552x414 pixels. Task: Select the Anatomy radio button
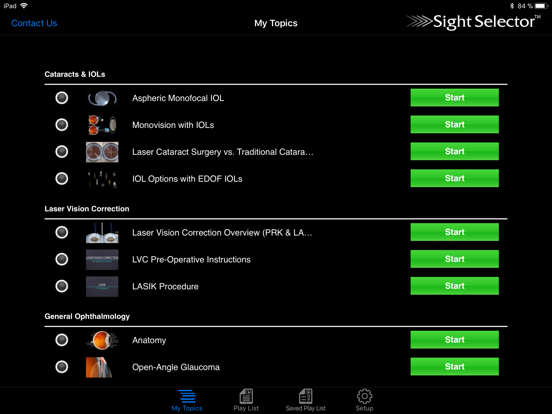62,340
